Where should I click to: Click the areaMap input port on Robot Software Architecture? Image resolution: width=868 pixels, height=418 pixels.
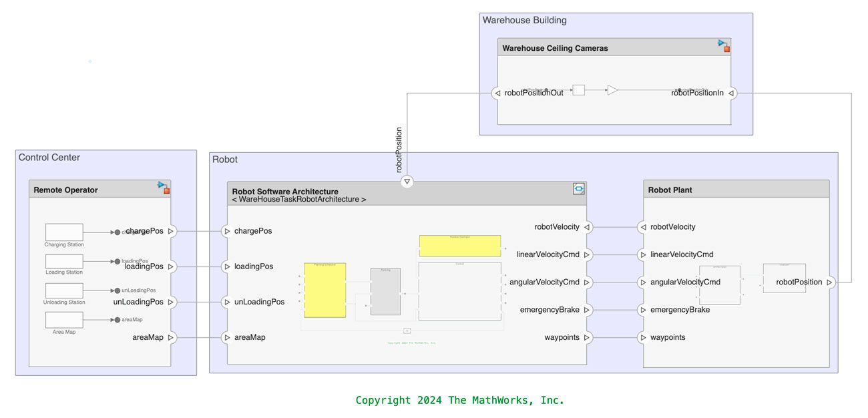(x=226, y=338)
